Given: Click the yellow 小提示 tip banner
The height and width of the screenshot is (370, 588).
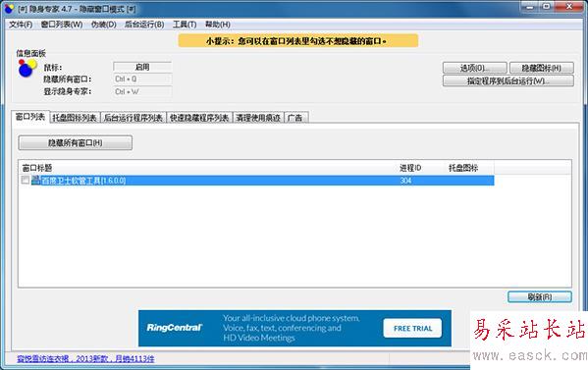Looking at the screenshot, I should [298, 41].
